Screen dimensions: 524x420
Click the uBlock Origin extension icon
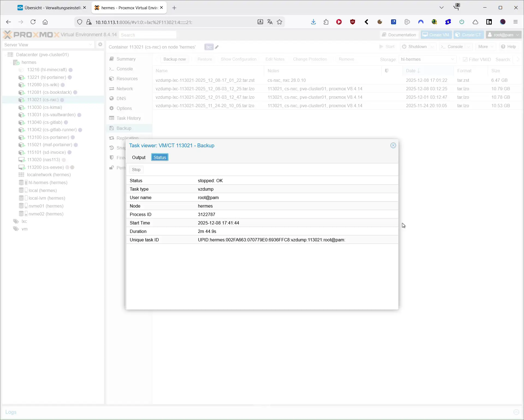pos(353,22)
